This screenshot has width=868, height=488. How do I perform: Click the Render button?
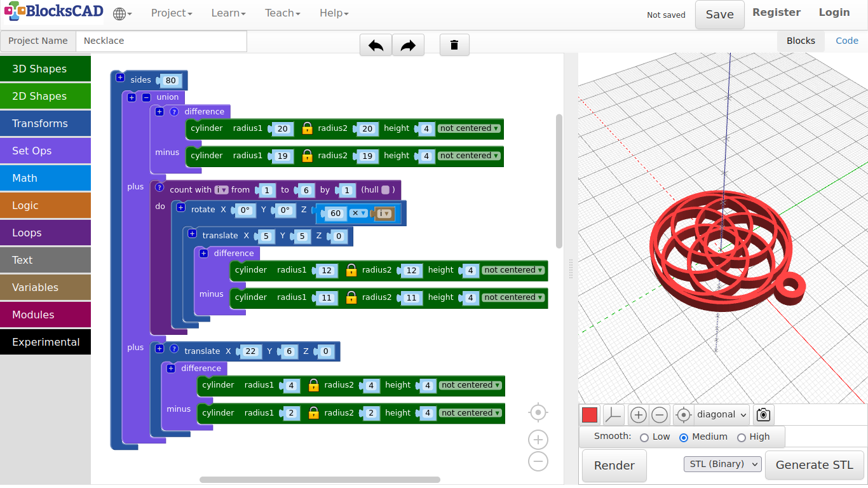pos(614,466)
